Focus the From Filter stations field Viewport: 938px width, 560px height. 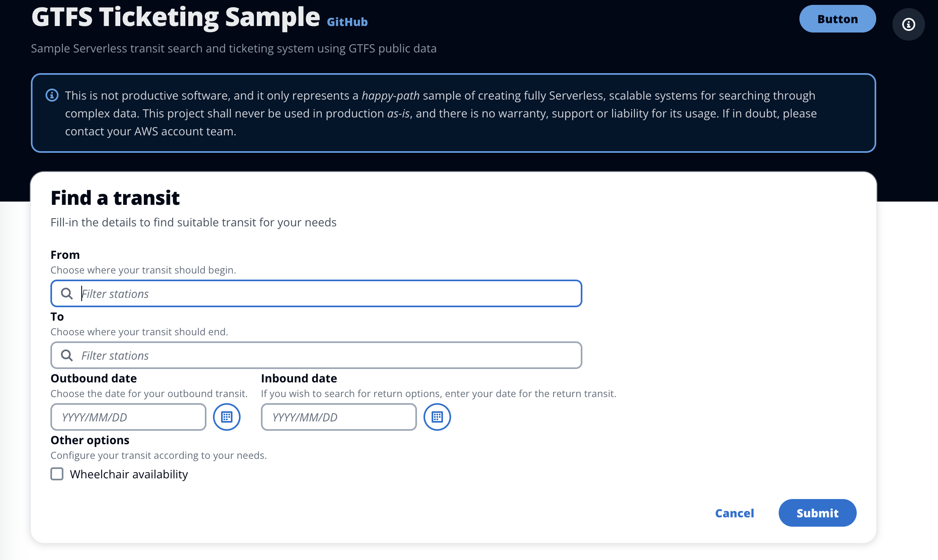click(x=316, y=293)
